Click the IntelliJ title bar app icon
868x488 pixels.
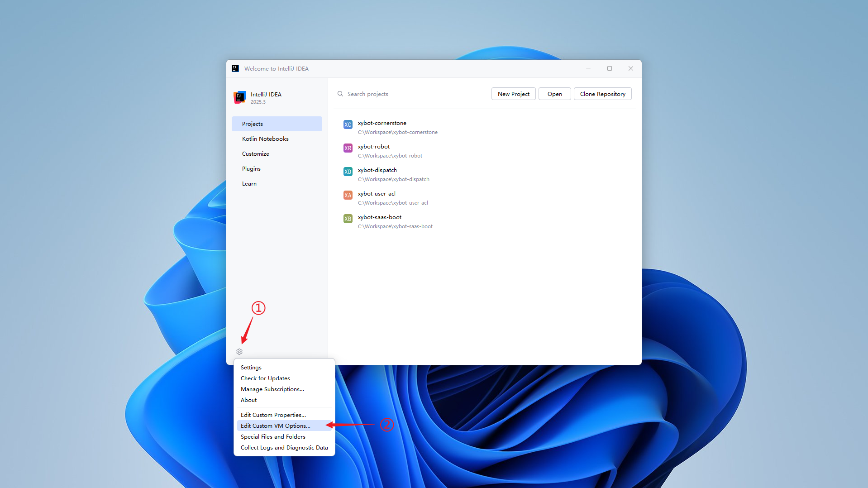point(235,68)
